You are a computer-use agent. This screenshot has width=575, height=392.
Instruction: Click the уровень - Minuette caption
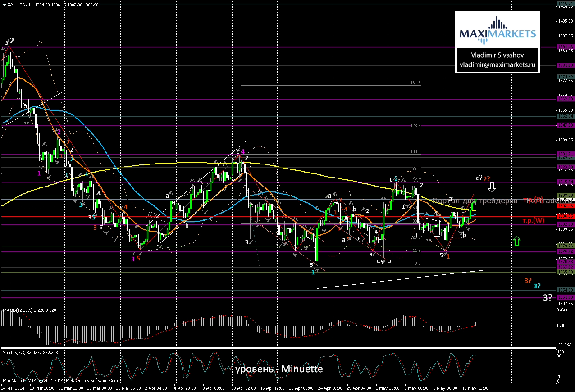[x=278, y=369]
